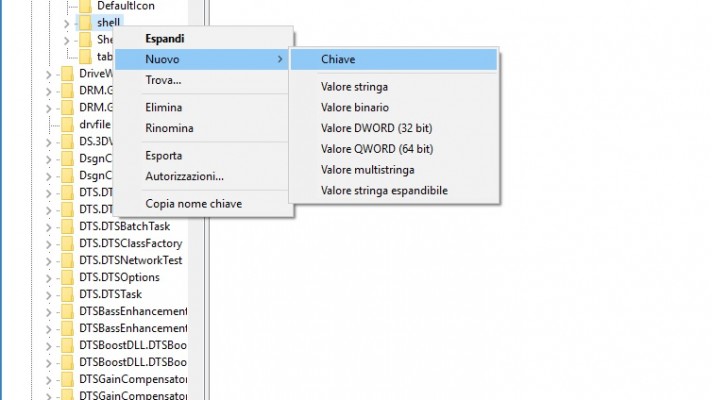The width and height of the screenshot is (712, 400).
Task: Click Esporta in the context menu
Action: coord(202,156)
